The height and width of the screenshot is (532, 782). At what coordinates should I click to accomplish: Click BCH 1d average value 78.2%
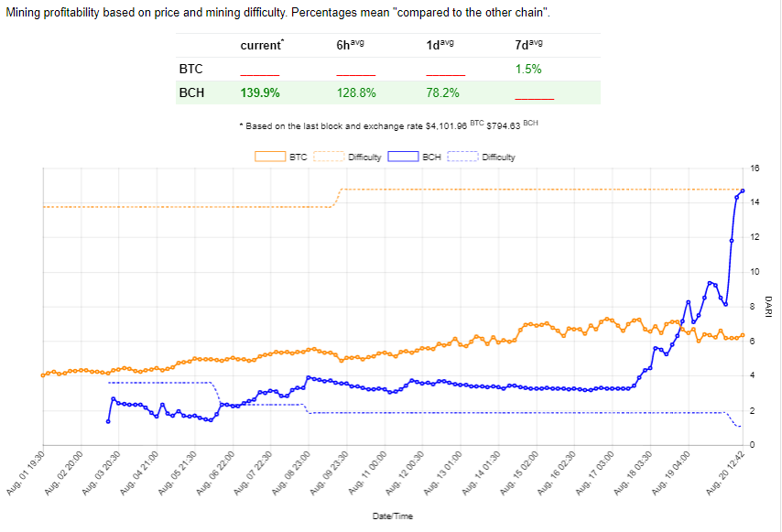[x=442, y=92]
